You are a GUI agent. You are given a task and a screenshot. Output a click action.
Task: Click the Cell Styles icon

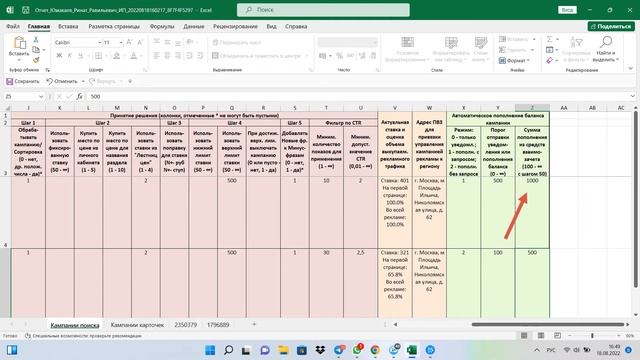[480, 42]
